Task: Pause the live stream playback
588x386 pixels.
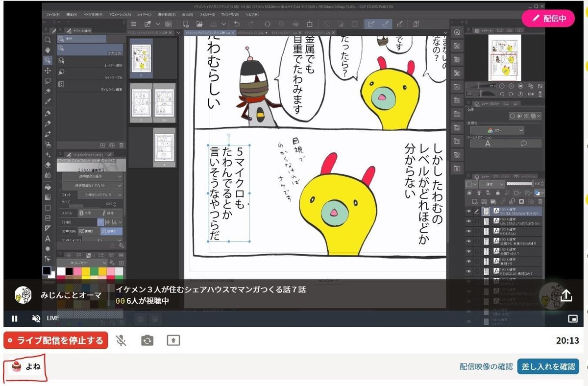Action: 15,318
